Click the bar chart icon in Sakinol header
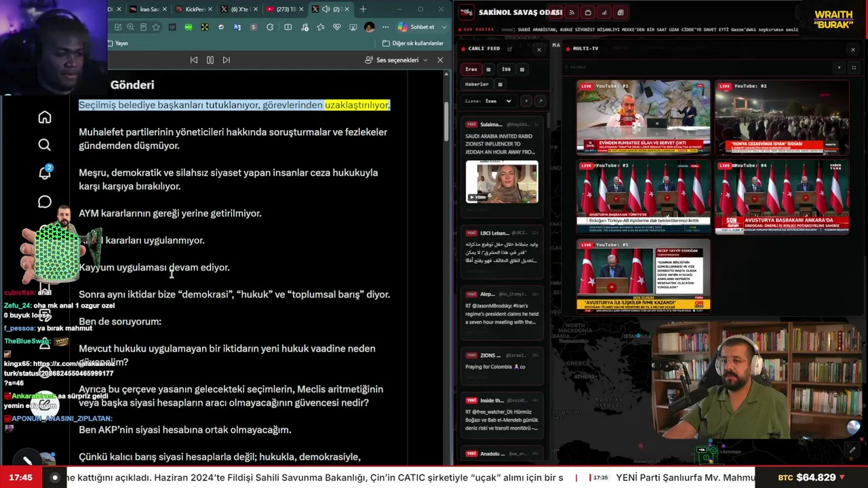The width and height of the screenshot is (868, 488). [x=604, y=12]
